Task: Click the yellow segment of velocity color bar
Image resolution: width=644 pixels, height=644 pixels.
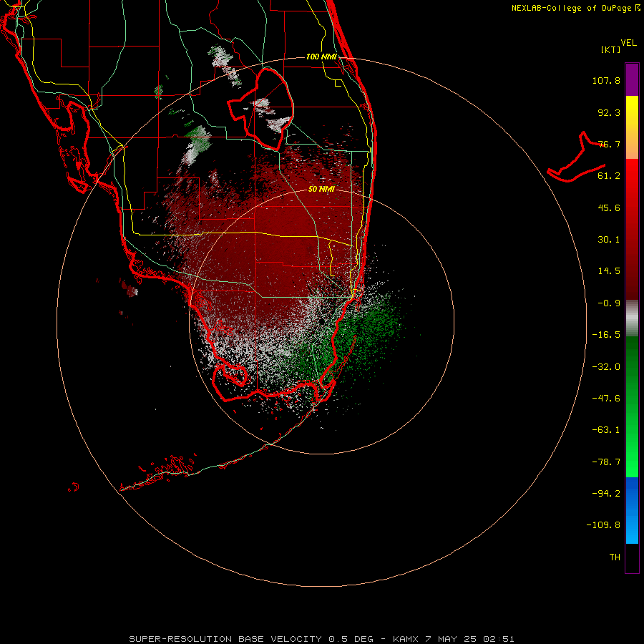Action: click(x=632, y=113)
